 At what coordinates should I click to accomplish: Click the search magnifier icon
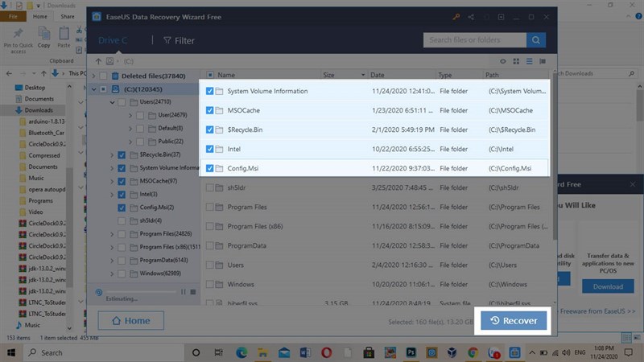[x=536, y=39]
